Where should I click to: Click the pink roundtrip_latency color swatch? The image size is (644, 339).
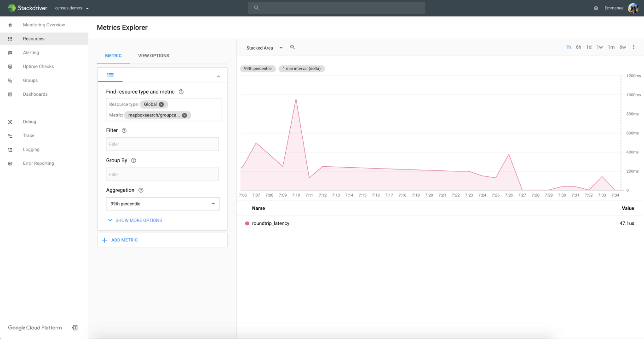click(247, 223)
